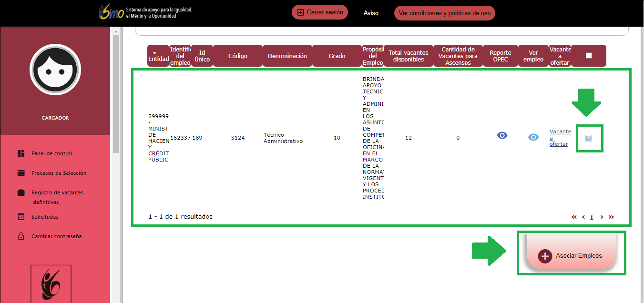
Task: Sort table by Entidad column arrow
Action: pos(154,53)
